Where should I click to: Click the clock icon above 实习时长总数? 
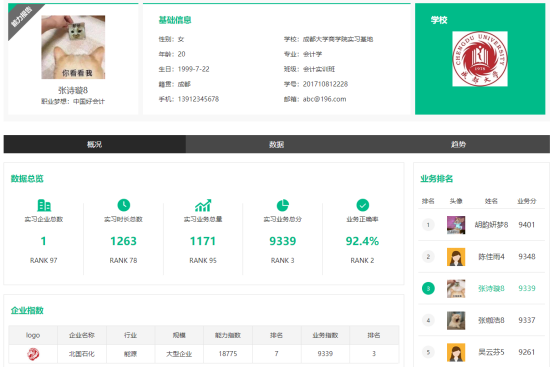click(x=123, y=205)
